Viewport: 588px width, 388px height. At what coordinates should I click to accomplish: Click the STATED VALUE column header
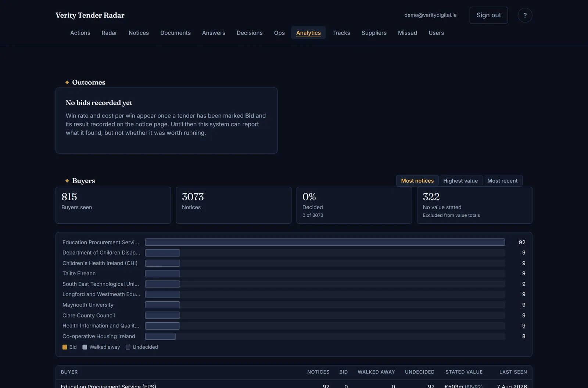point(464,372)
